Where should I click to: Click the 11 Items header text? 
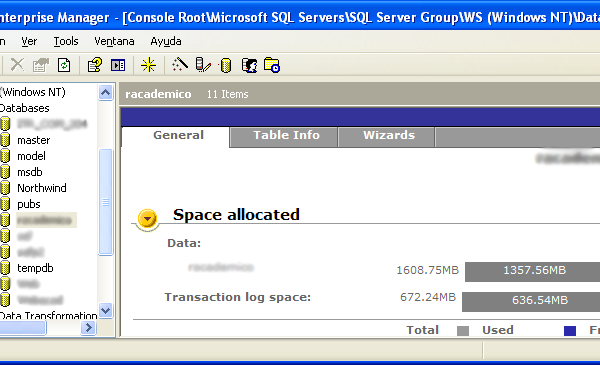pyautogui.click(x=228, y=94)
